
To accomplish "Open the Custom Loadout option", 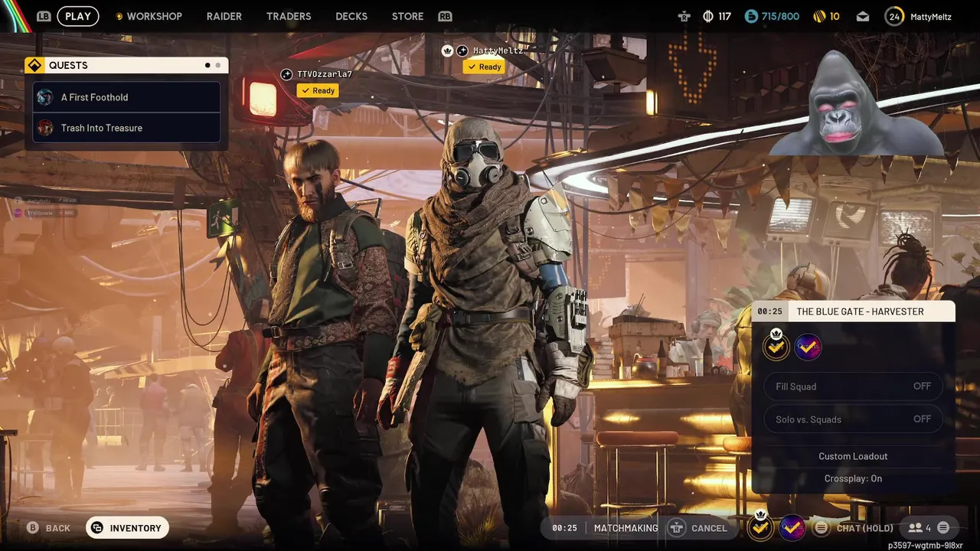I will [x=853, y=456].
